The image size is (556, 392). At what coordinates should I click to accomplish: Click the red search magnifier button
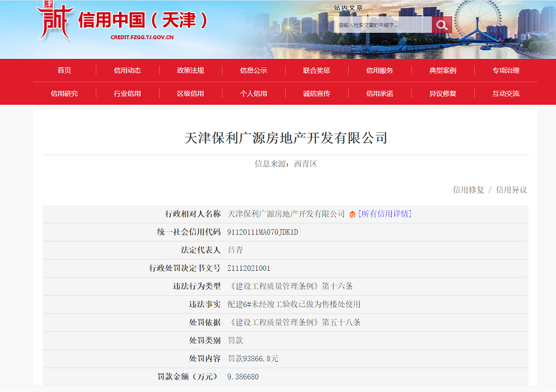(x=442, y=25)
